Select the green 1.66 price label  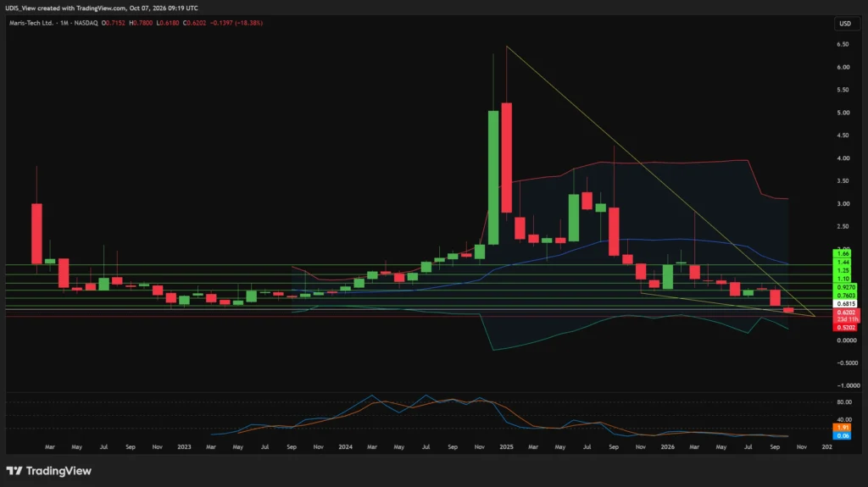[x=843, y=254]
